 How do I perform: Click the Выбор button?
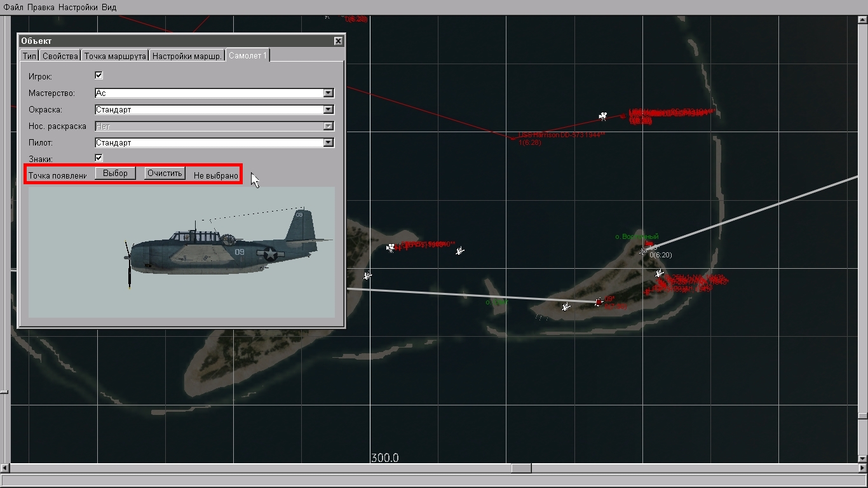click(115, 173)
